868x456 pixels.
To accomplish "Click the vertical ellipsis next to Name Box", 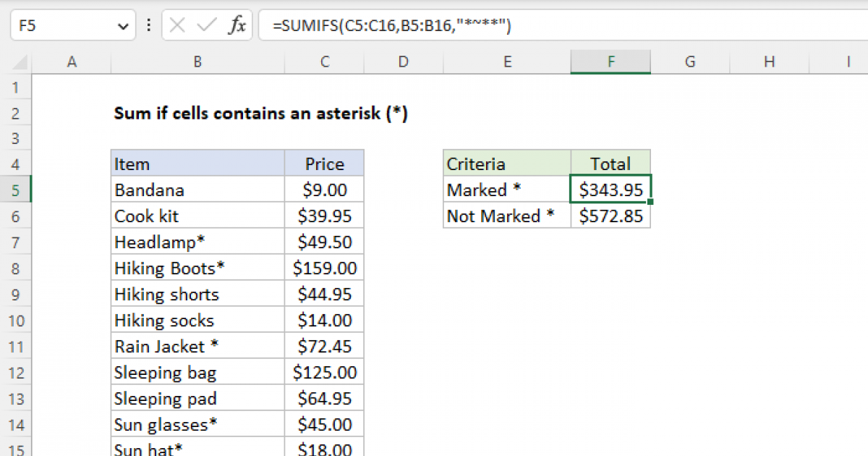I will 148,24.
